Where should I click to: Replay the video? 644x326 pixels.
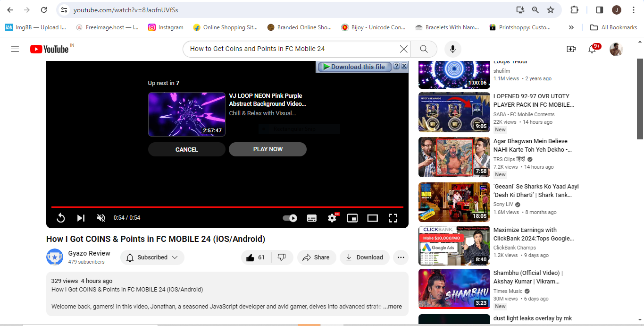coord(61,218)
